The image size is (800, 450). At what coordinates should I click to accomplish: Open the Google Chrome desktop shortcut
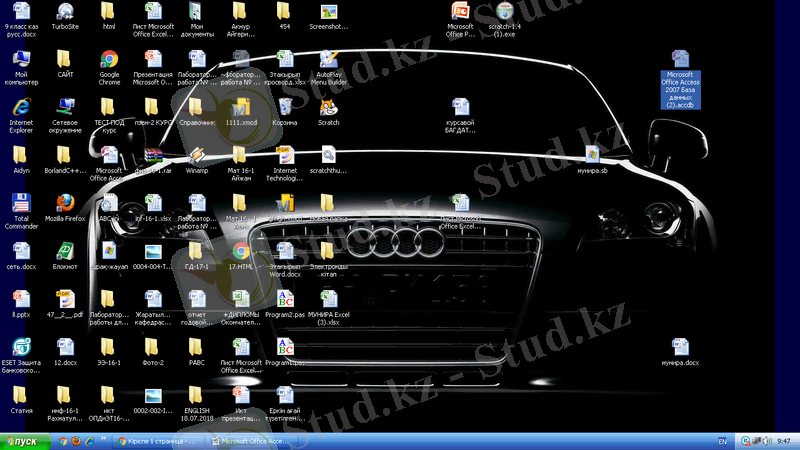109,59
